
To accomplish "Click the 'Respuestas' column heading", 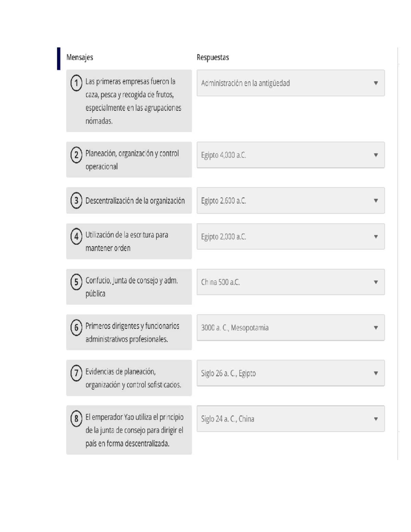I will (x=213, y=58).
